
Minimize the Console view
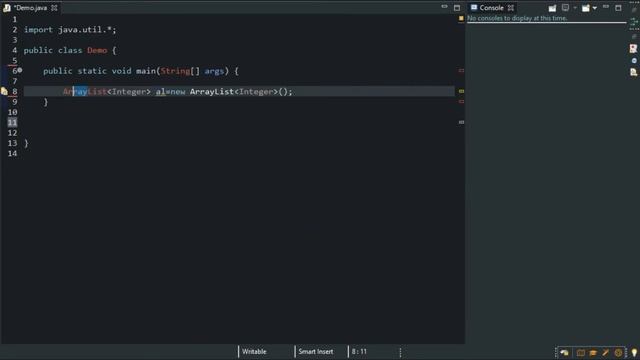point(606,7)
